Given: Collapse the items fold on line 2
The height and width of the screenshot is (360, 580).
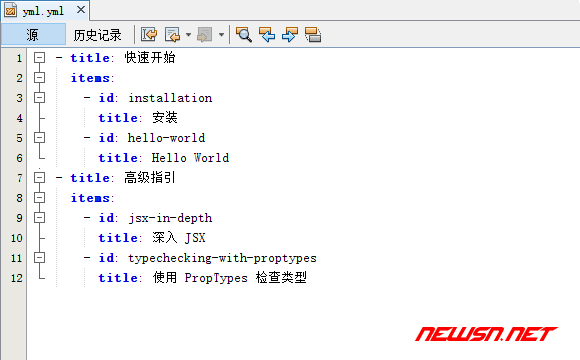Looking at the screenshot, I should pos(39,78).
